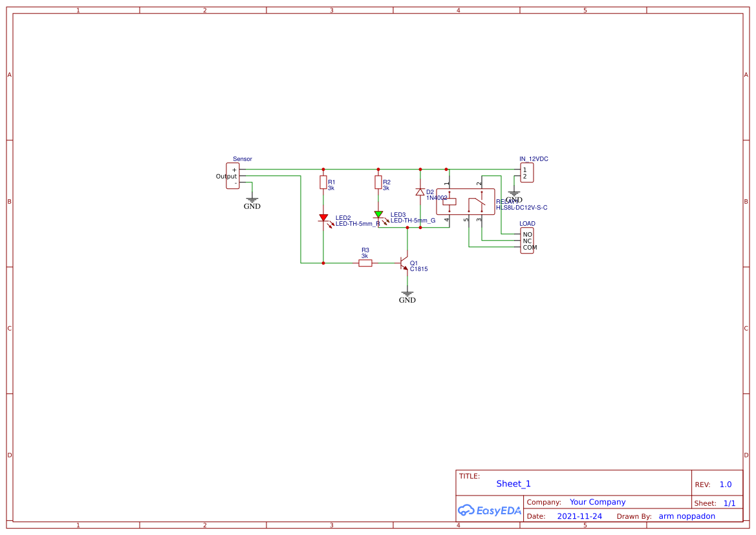The height and width of the screenshot is (535, 756).
Task: Select the Q1 transistor symbol
Action: 404,263
